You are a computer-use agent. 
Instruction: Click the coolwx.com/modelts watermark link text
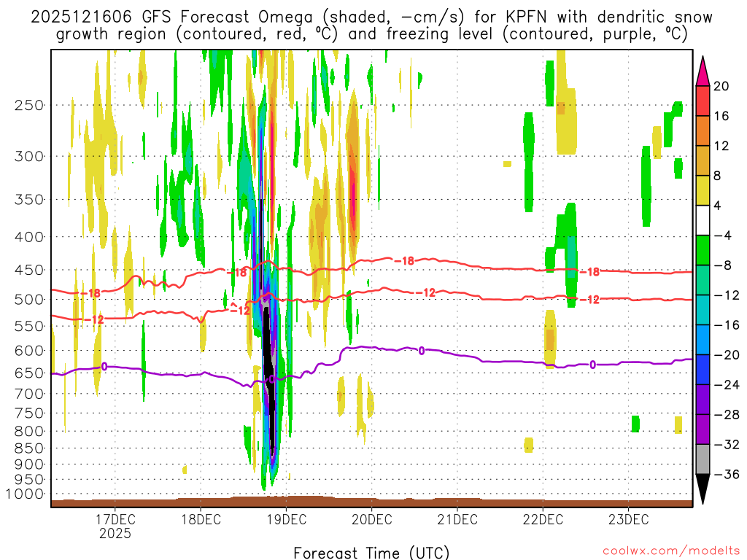(x=671, y=551)
